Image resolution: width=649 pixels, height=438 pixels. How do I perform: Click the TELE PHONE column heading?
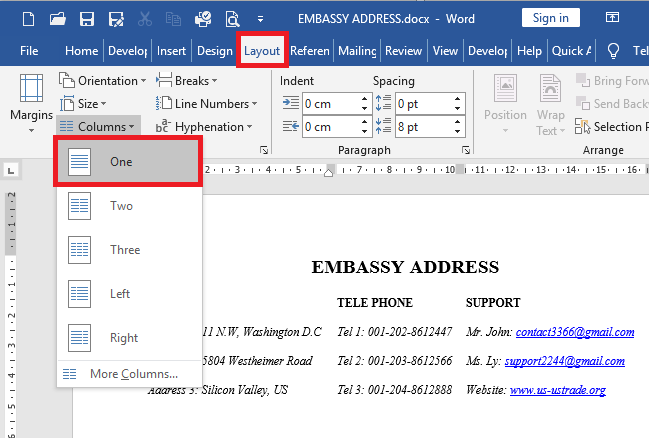pyautogui.click(x=375, y=303)
